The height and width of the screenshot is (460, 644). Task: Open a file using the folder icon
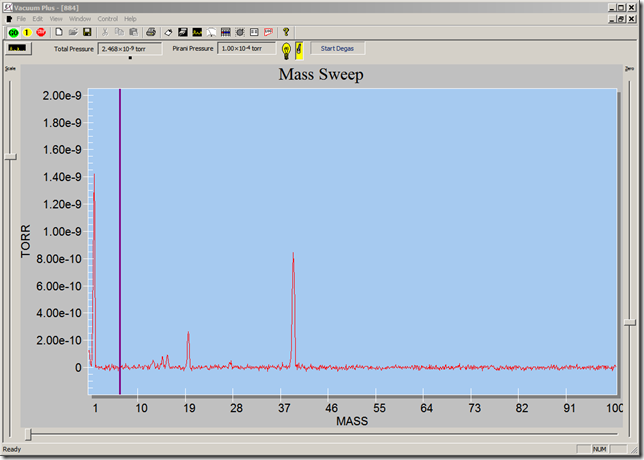click(73, 32)
